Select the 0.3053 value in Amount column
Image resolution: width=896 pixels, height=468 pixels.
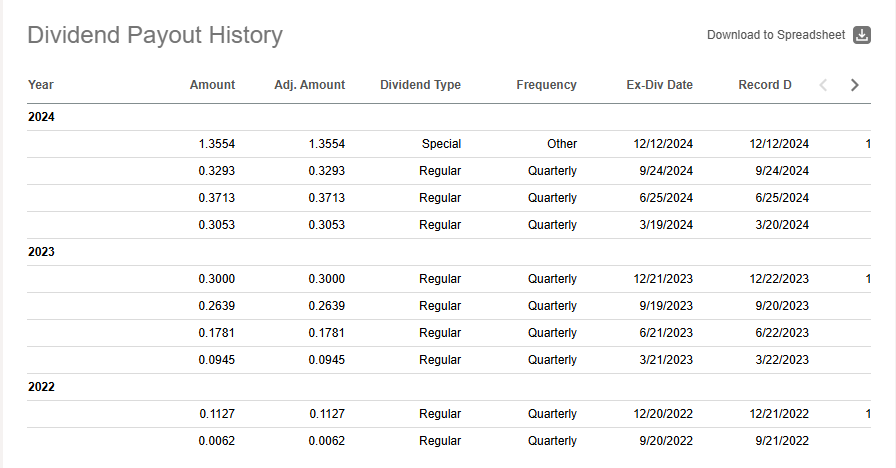[217, 225]
